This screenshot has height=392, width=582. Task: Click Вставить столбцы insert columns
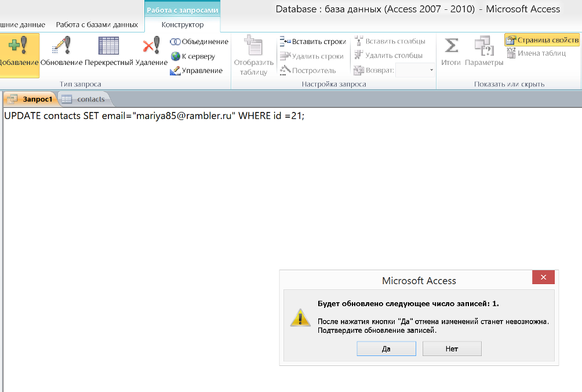point(390,41)
